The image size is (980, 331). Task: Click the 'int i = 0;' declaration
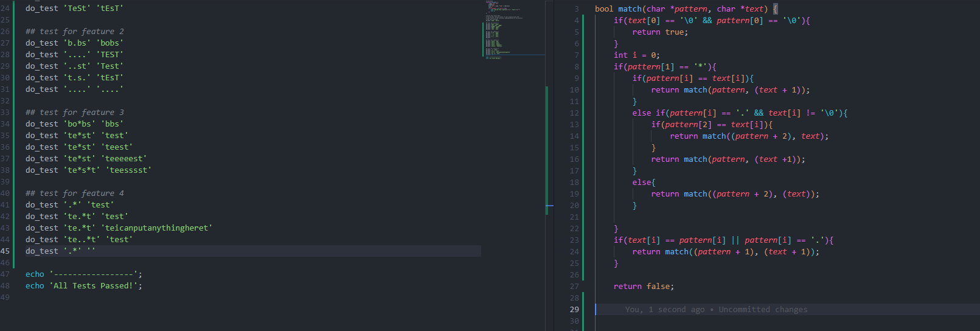coord(636,55)
